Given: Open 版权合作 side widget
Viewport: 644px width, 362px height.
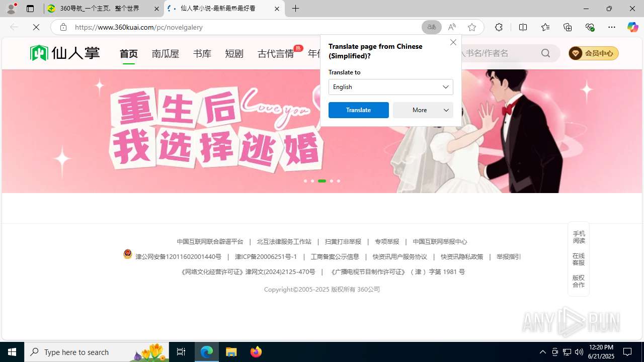Looking at the screenshot, I should [x=579, y=281].
